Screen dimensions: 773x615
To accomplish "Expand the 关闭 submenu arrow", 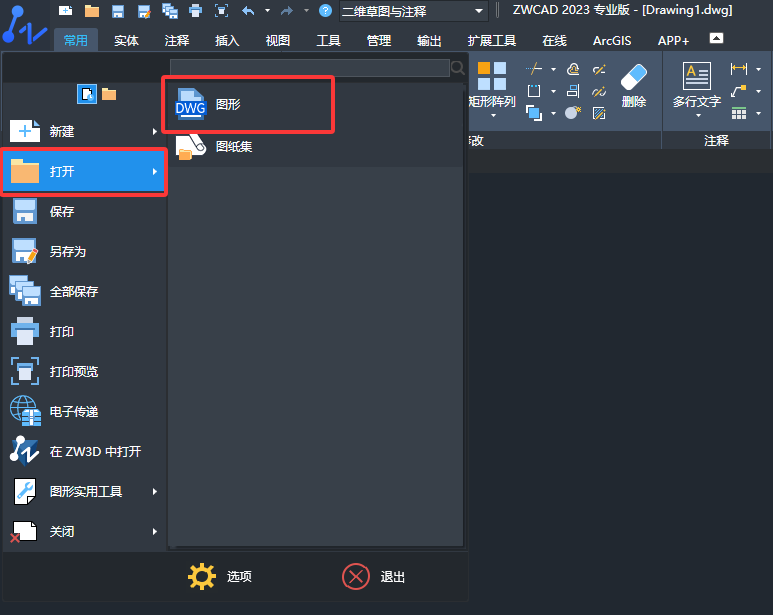I will click(x=155, y=531).
